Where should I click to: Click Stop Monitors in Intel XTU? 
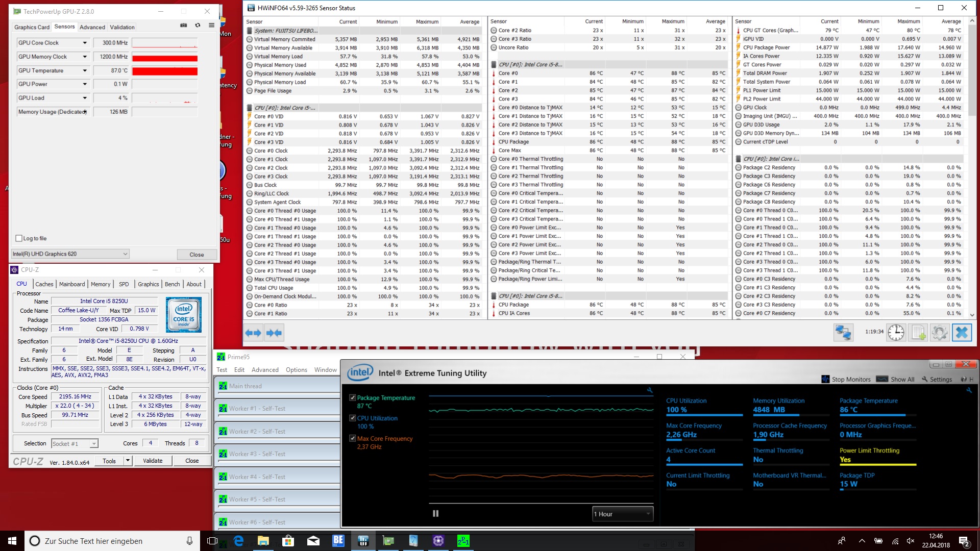click(846, 379)
